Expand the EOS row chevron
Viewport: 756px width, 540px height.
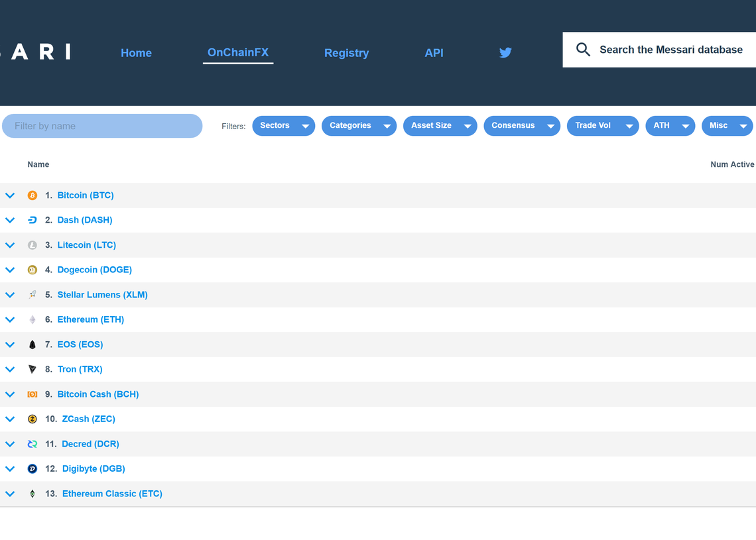point(10,345)
